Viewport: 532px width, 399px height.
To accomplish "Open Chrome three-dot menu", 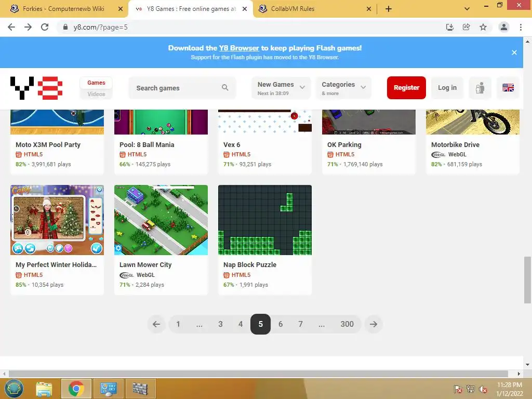I will [521, 27].
